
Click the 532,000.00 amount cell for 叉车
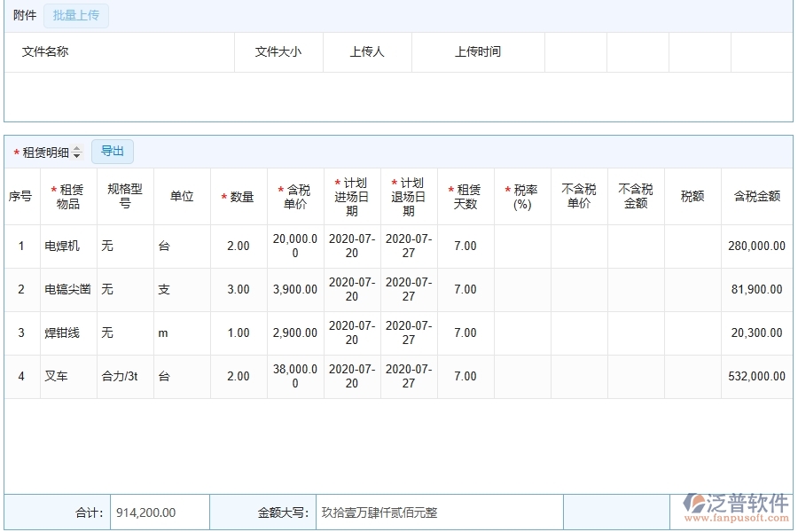756,376
